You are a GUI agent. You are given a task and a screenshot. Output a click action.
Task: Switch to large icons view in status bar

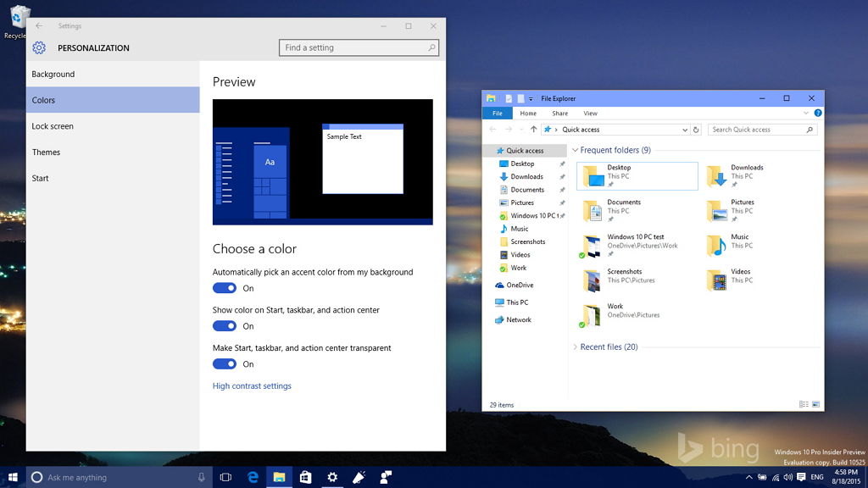pos(816,404)
